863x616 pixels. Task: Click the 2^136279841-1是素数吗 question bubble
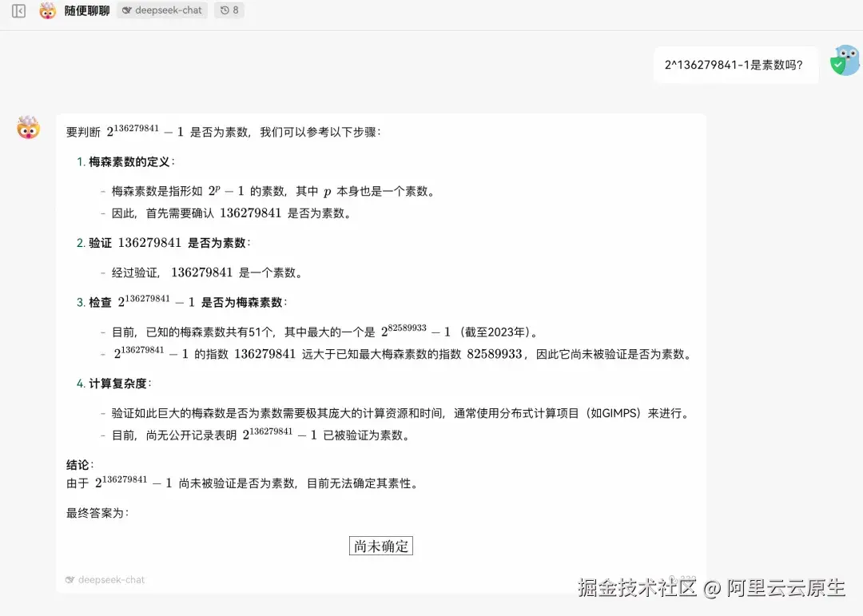pyautogui.click(x=736, y=64)
